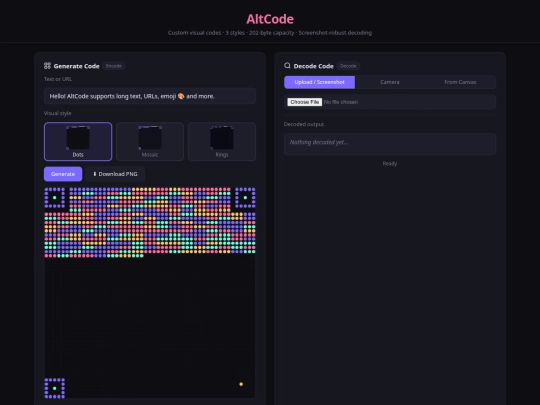The image size is (540, 405).
Task: Click the Ready status text
Action: pyautogui.click(x=390, y=164)
